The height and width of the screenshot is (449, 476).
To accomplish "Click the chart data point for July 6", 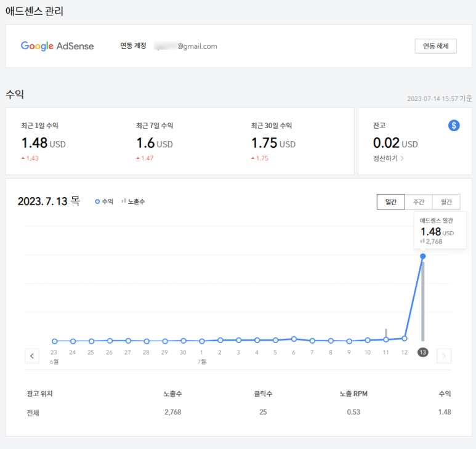I will [x=294, y=339].
